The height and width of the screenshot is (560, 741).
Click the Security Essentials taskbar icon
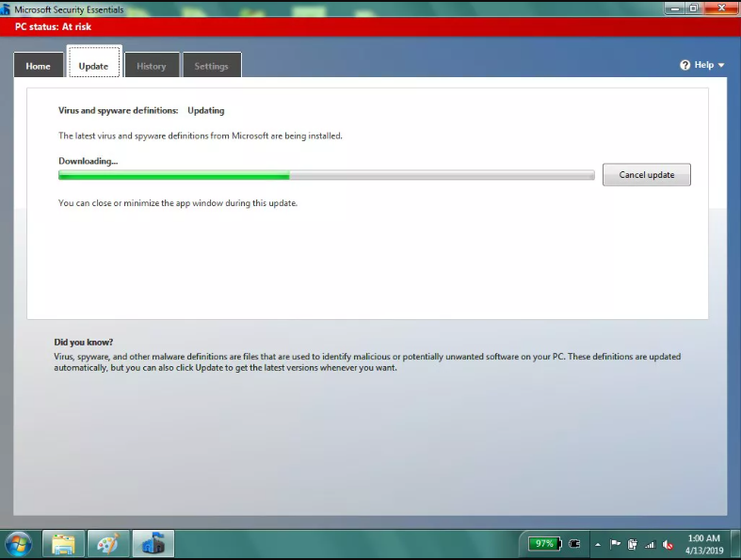(x=153, y=544)
